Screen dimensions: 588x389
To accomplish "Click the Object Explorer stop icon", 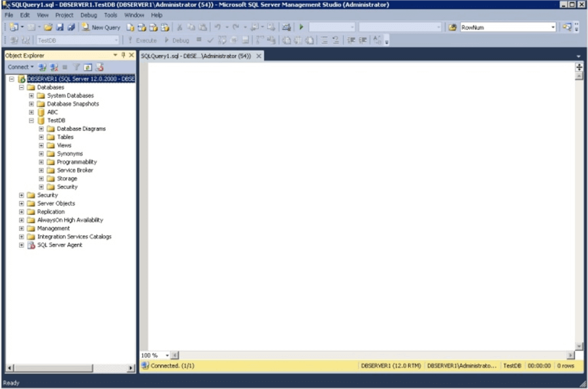I will (65, 67).
